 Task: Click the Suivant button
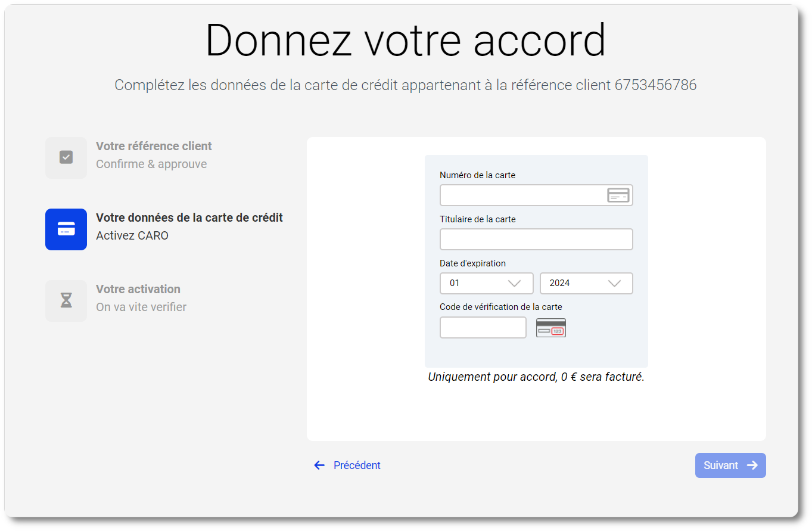(730, 465)
